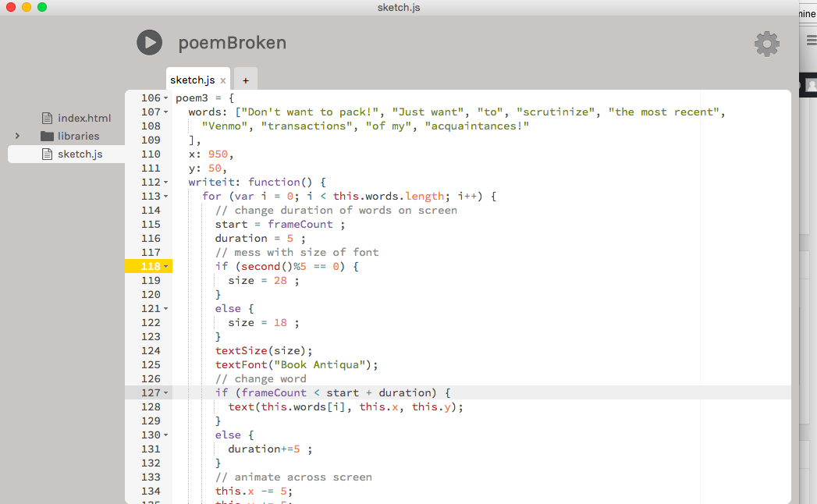Screen dimensions: 817x504
Task: Open sketch.js from the file sidebar
Action: click(x=80, y=154)
